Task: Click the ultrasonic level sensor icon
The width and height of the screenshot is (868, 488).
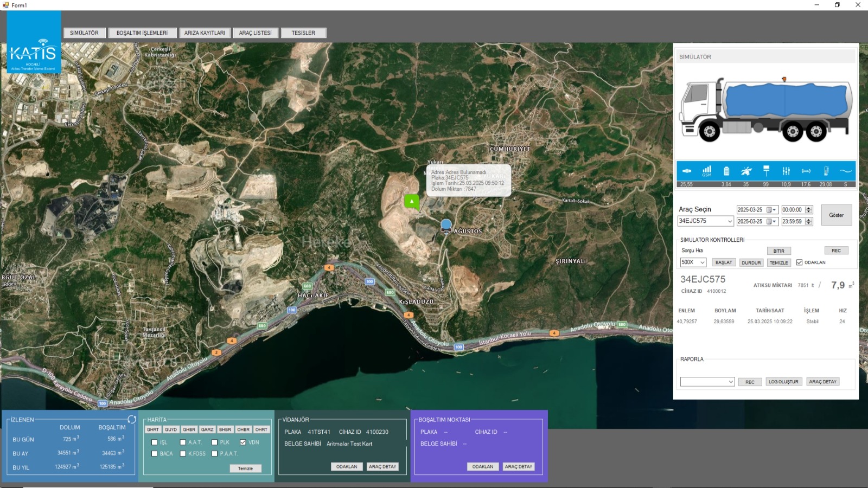Action: click(x=686, y=171)
